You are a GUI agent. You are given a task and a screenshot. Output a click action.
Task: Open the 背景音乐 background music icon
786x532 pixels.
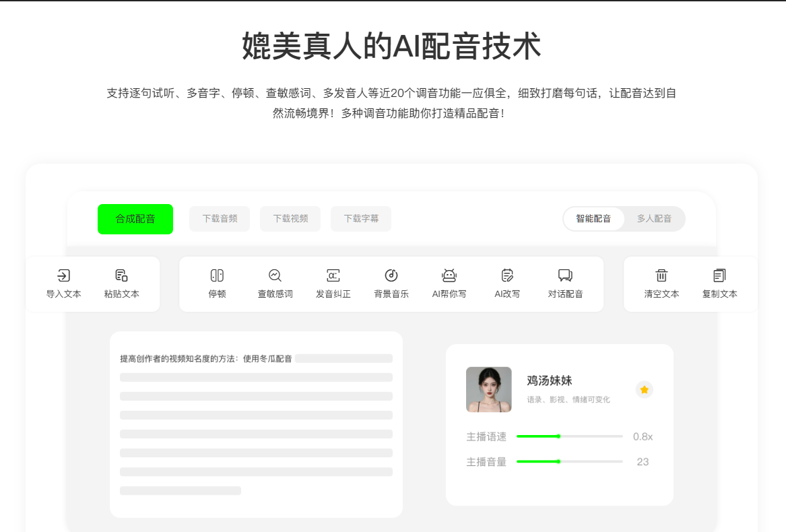point(391,275)
